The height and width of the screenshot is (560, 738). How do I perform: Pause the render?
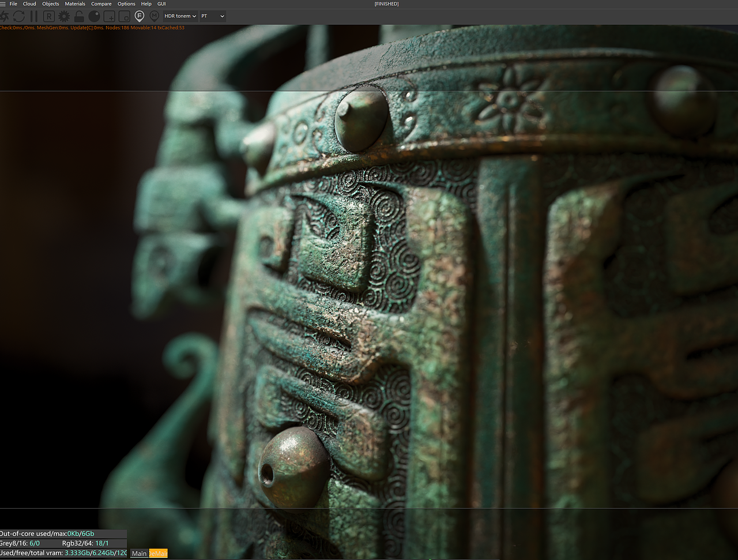pos(33,16)
